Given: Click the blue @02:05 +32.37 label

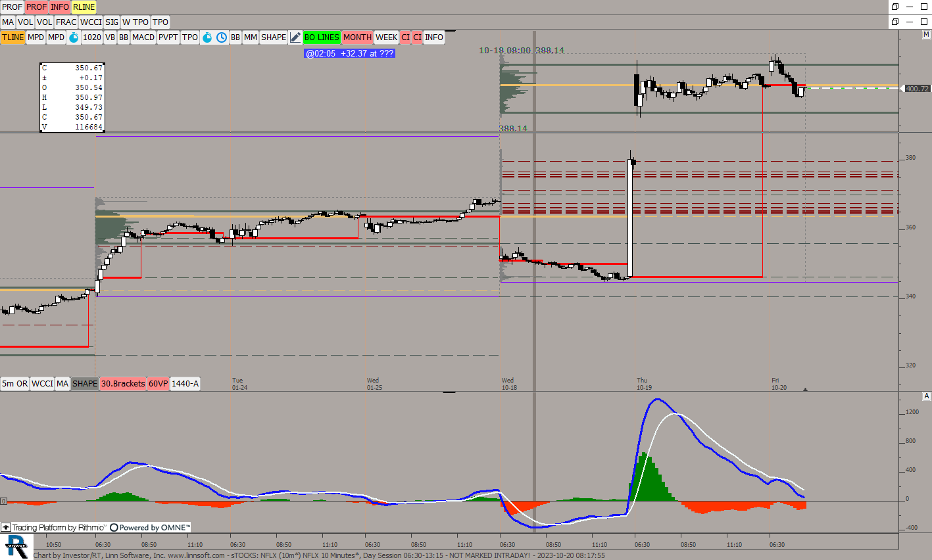Looking at the screenshot, I should (349, 53).
